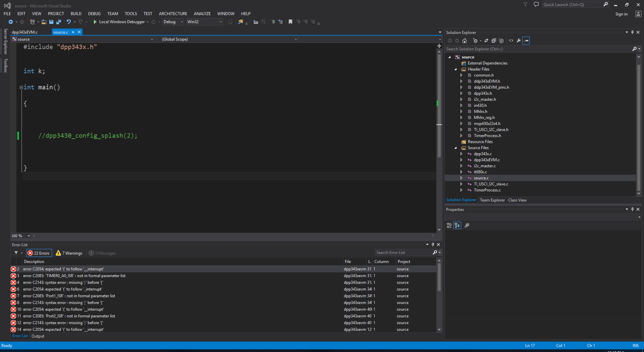Focus Search Solution Explorer field
Viewport: 644px width, 352px height.
(539, 49)
